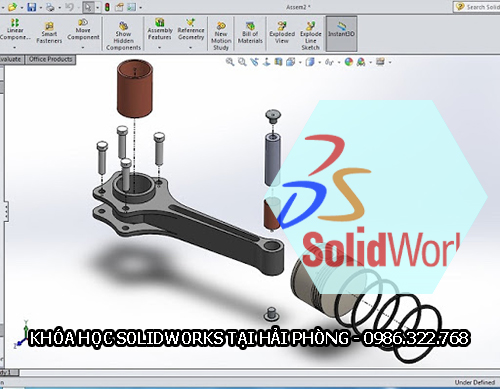This screenshot has width=500, height=389.
Task: Click Previous View icon
Action: (x=255, y=62)
